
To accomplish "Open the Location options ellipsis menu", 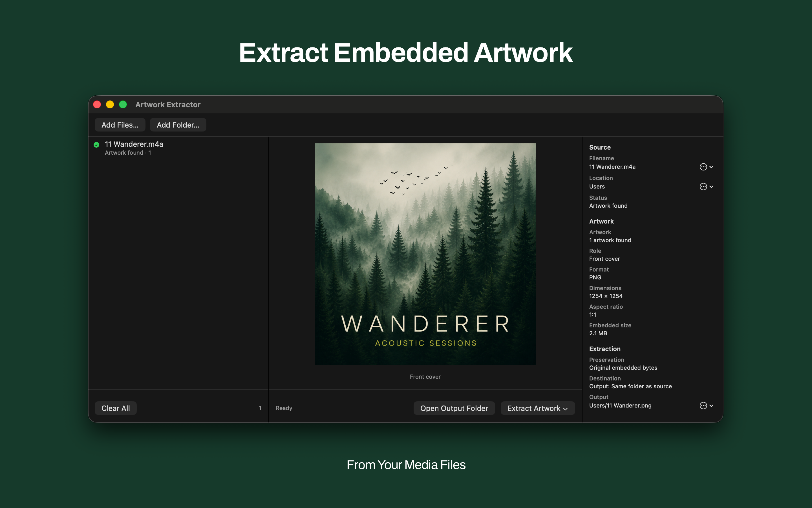I will [x=706, y=187].
